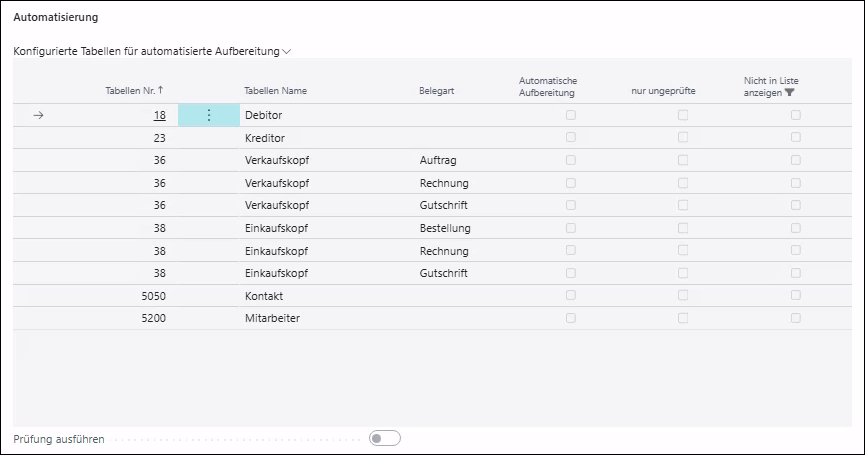Image resolution: width=865 pixels, height=455 pixels.
Task: Select the Einkaufskopf Bestellung Belegart cell
Action: click(445, 228)
